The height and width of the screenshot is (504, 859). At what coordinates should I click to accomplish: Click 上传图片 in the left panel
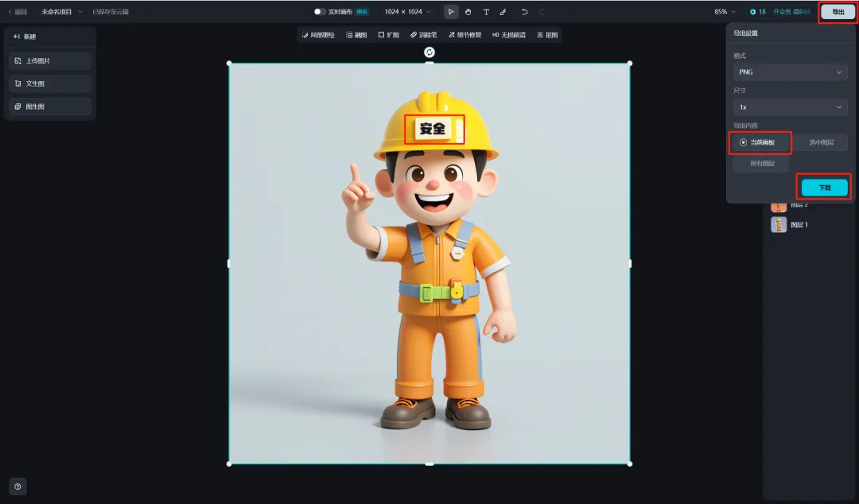click(49, 61)
